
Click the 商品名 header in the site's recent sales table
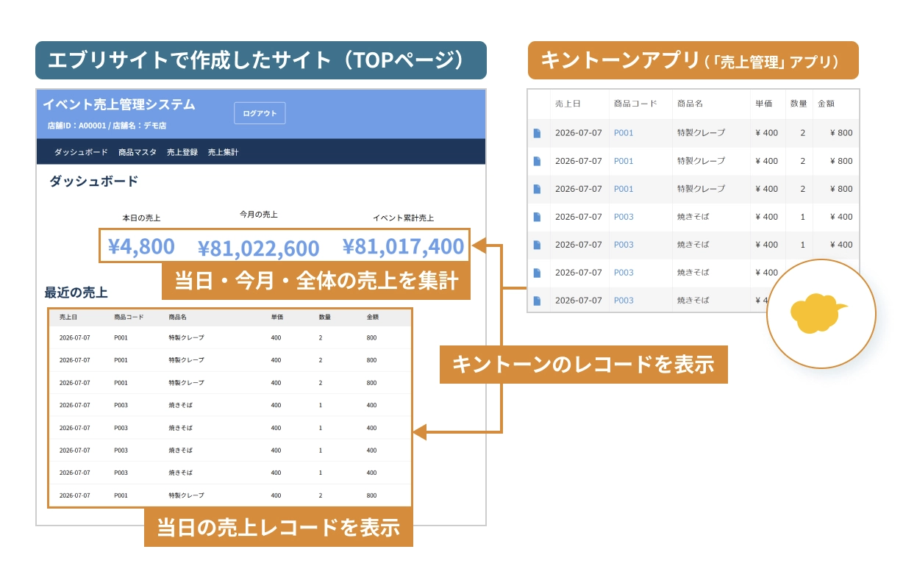tap(177, 318)
